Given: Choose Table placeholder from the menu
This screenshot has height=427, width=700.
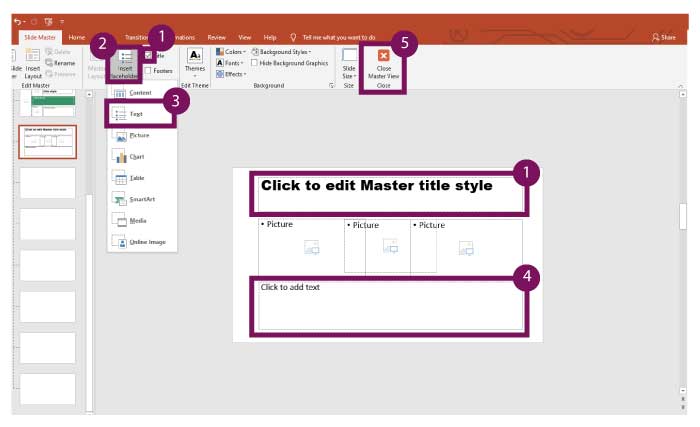Looking at the screenshot, I should tap(142, 178).
